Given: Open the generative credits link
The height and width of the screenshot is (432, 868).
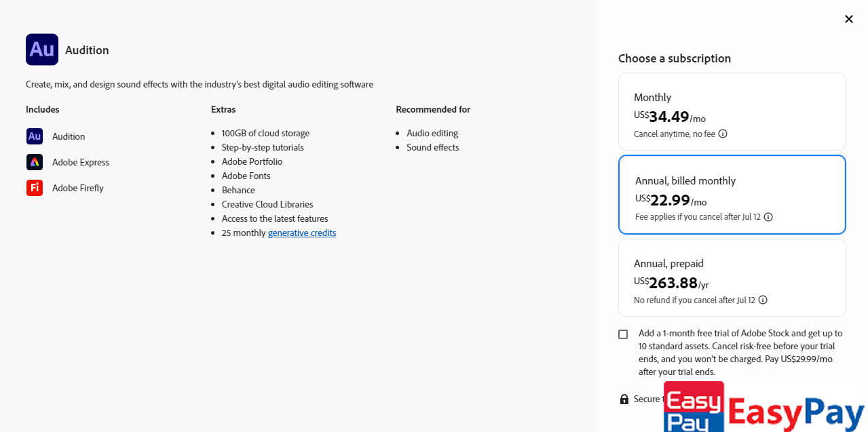Looking at the screenshot, I should coord(302,233).
